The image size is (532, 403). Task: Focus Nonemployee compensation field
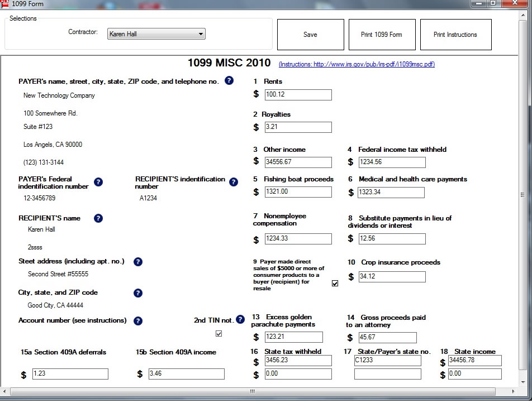(298, 239)
